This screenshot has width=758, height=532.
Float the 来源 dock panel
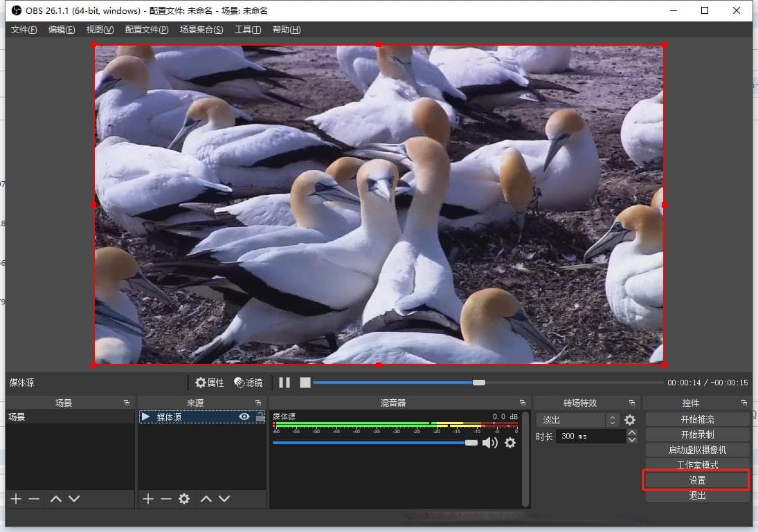(258, 403)
